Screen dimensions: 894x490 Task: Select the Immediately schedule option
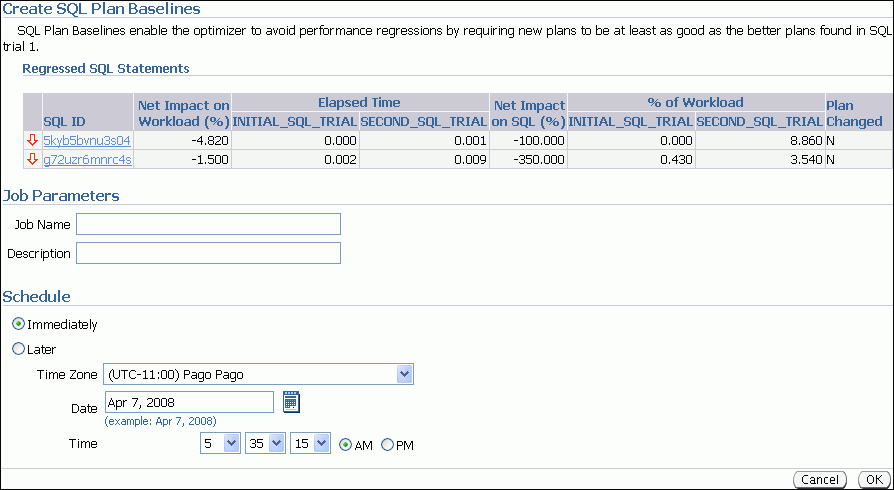19,324
